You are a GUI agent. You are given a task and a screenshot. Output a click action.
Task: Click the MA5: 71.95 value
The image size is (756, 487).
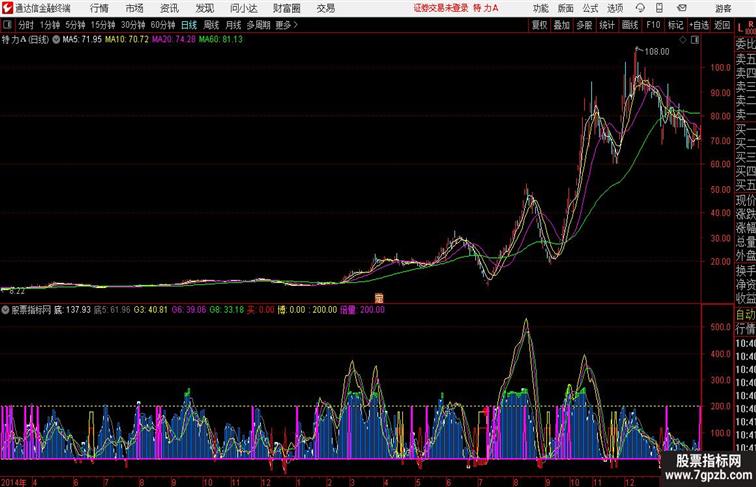point(82,40)
